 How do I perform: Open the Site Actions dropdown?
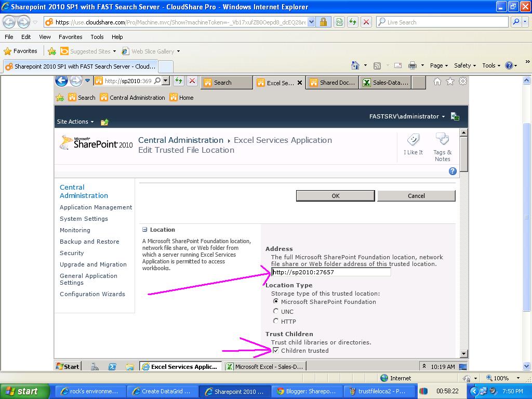click(75, 122)
